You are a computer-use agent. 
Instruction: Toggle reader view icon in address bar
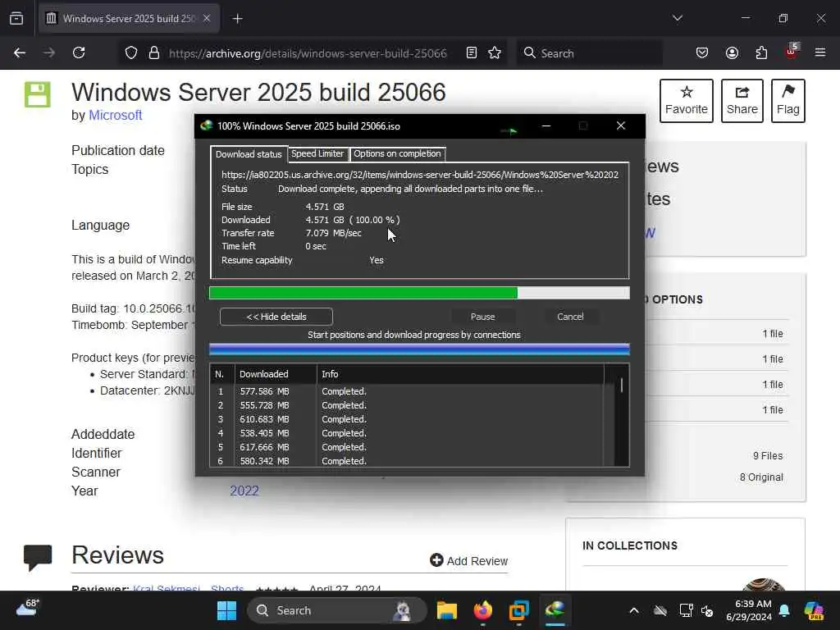472,52
